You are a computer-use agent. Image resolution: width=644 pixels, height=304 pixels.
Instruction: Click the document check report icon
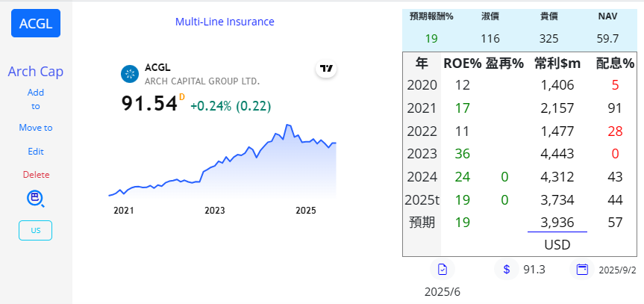[443, 270]
